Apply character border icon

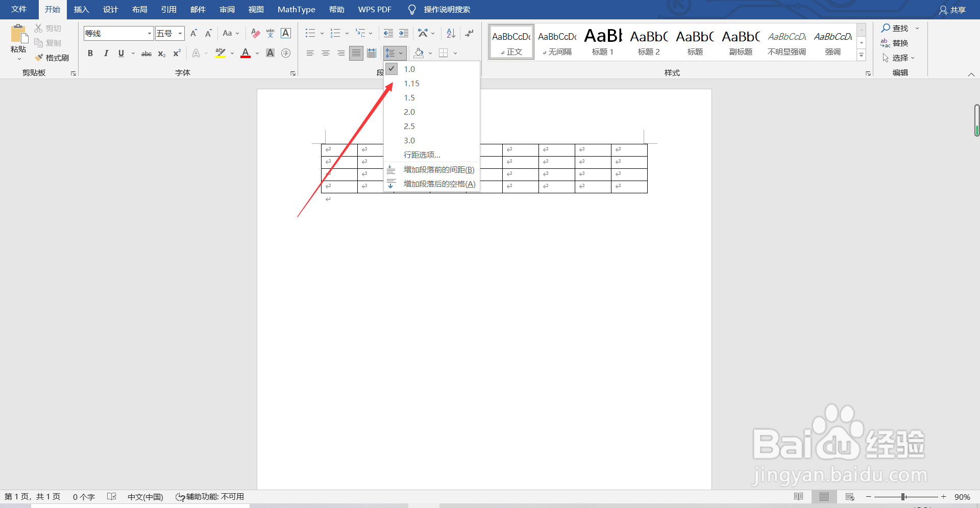pyautogui.click(x=286, y=33)
